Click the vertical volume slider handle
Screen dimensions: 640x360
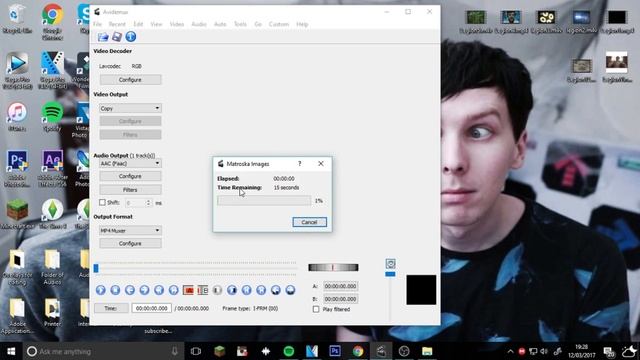coord(390,274)
